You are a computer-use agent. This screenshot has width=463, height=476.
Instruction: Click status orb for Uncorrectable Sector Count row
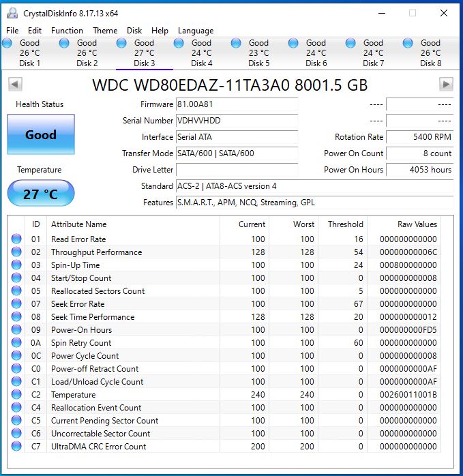click(16, 433)
